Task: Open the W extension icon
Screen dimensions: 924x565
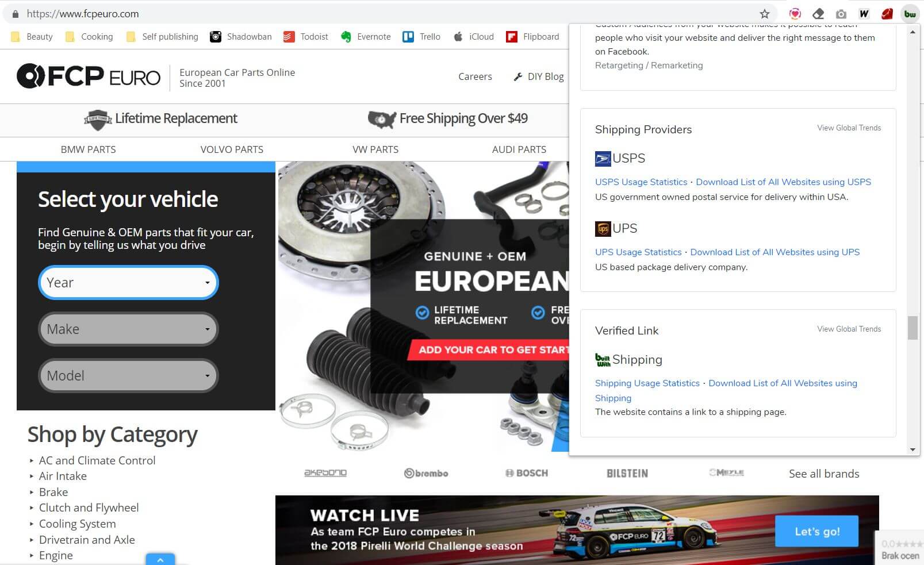Action: pos(864,14)
